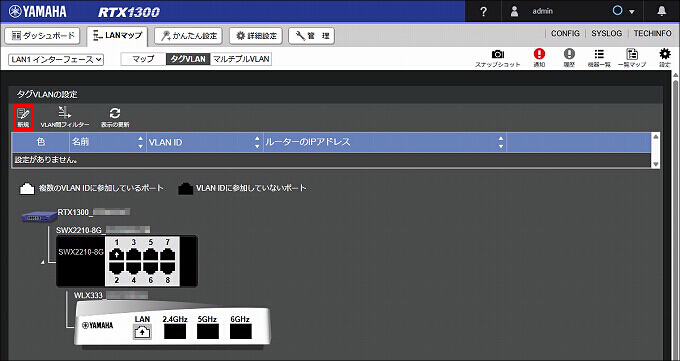
Task: Switch to the 詳細設定 tab
Action: pos(256,36)
